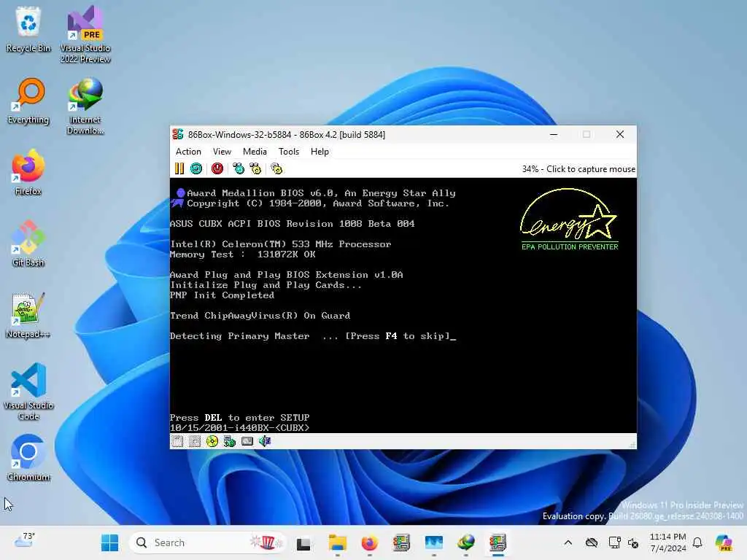
Task: Click the blue landscape app taskbar icon
Action: tap(433, 542)
